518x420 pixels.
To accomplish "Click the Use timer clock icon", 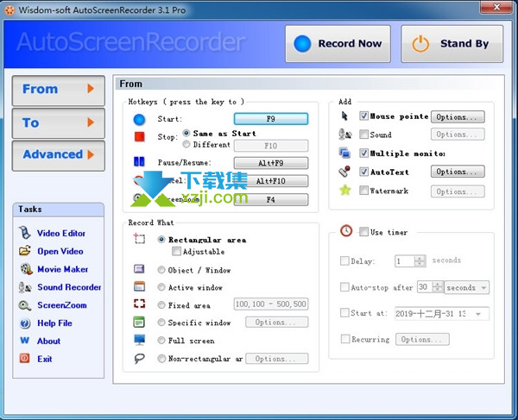I will 346,230.
